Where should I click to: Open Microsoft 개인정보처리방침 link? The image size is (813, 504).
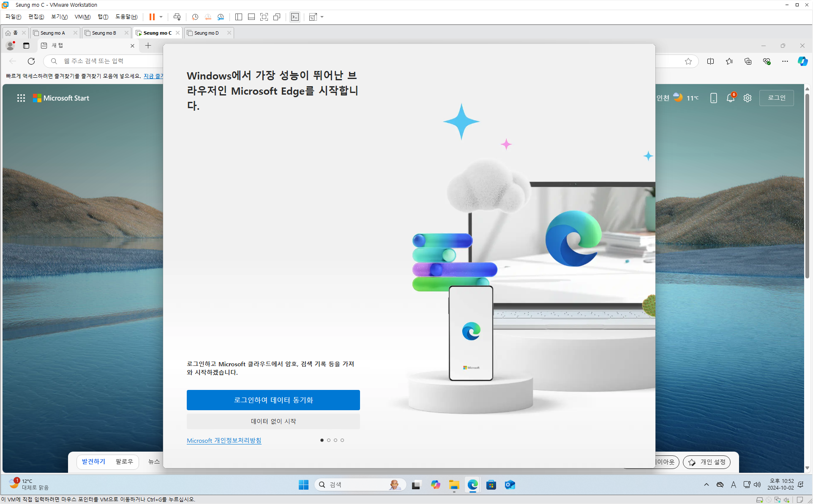224,440
